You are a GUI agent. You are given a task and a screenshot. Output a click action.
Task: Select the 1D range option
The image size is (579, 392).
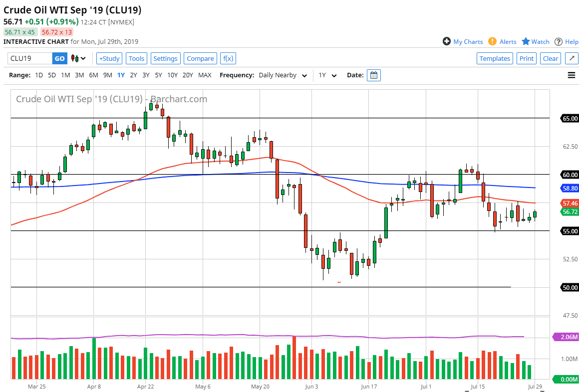pos(38,75)
